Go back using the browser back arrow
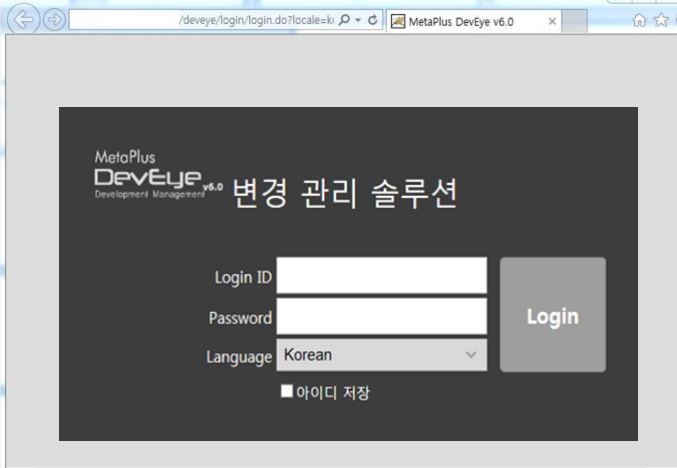The height and width of the screenshot is (468, 677). tap(24, 19)
